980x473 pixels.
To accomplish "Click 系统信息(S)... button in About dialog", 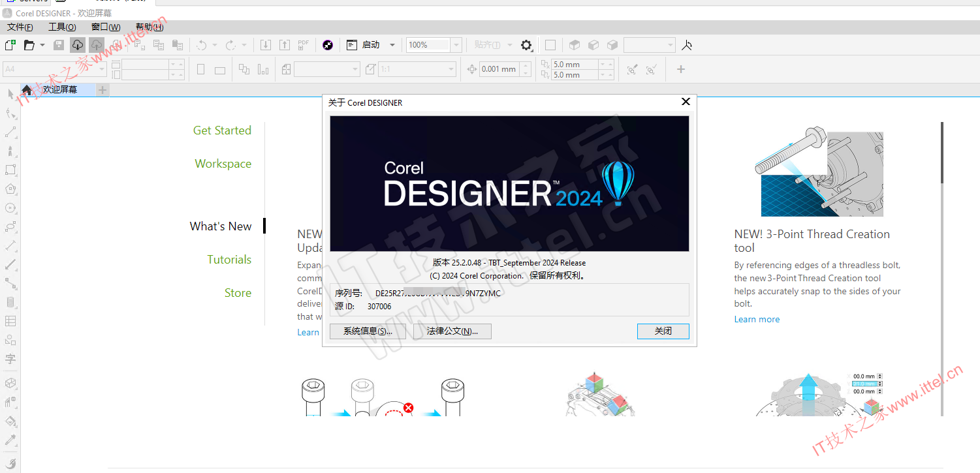I will pos(368,331).
